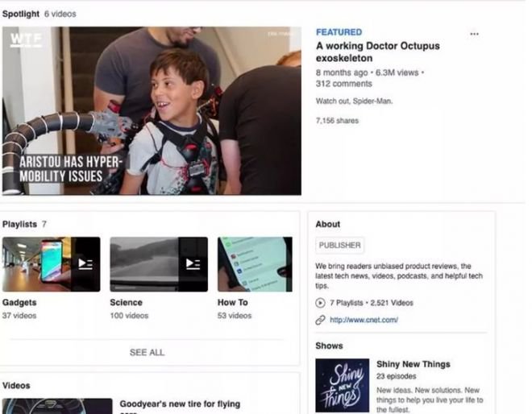Image resolution: width=532 pixels, height=414 pixels.
Task: Click the PUBLISHER badge in About
Action: (339, 245)
